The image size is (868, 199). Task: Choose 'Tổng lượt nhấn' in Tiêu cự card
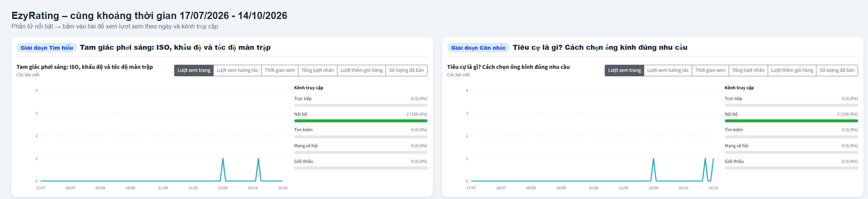(x=748, y=70)
